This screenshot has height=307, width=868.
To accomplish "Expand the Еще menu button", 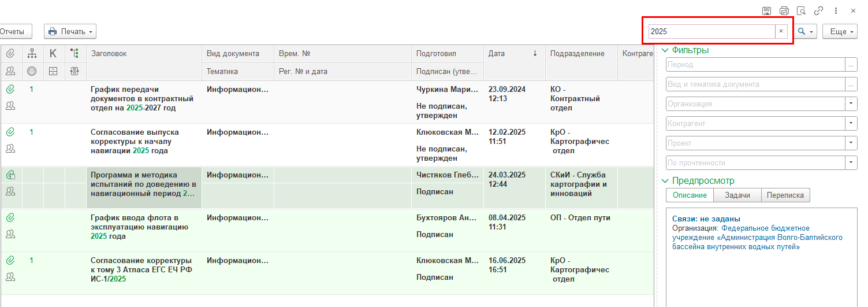I will 839,32.
